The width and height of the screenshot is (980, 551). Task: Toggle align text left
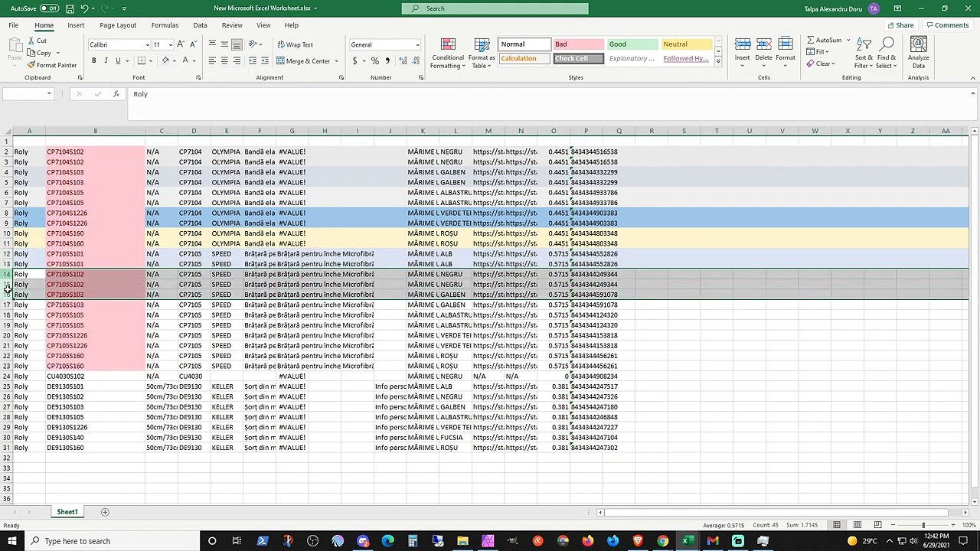click(212, 60)
